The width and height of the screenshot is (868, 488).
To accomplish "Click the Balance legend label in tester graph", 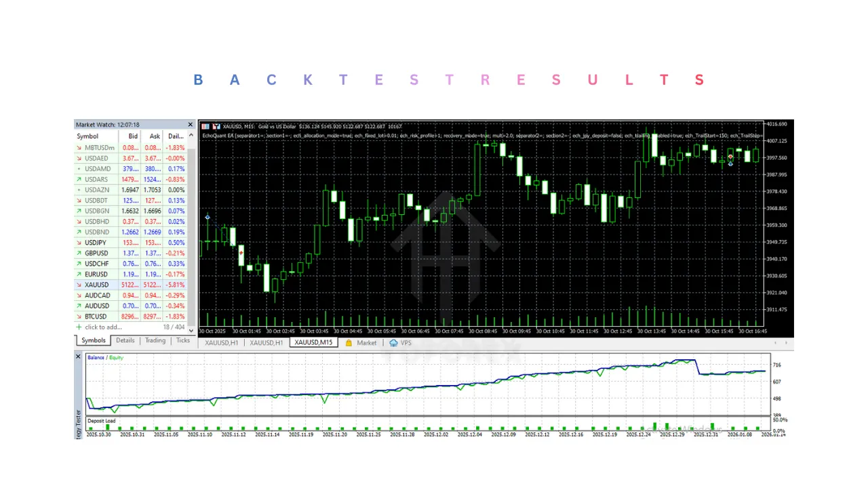I will pos(96,357).
